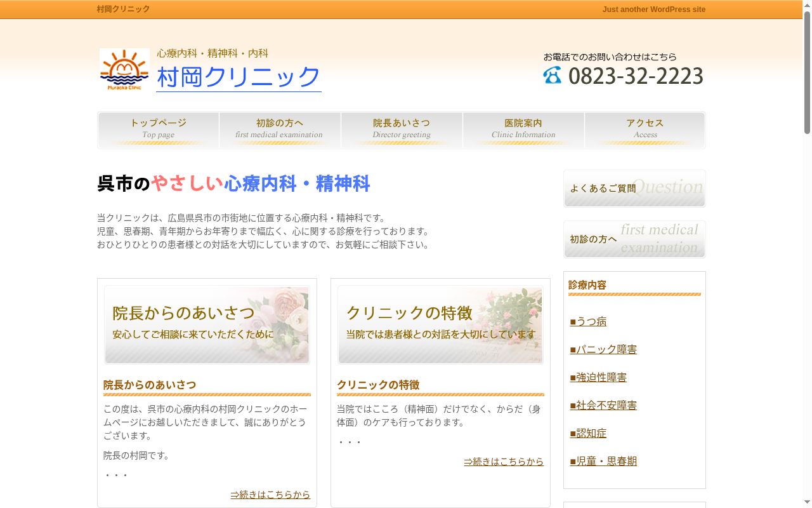This screenshot has width=812, height=508.
Task: Open the アクセス navigation tab
Action: [645, 130]
